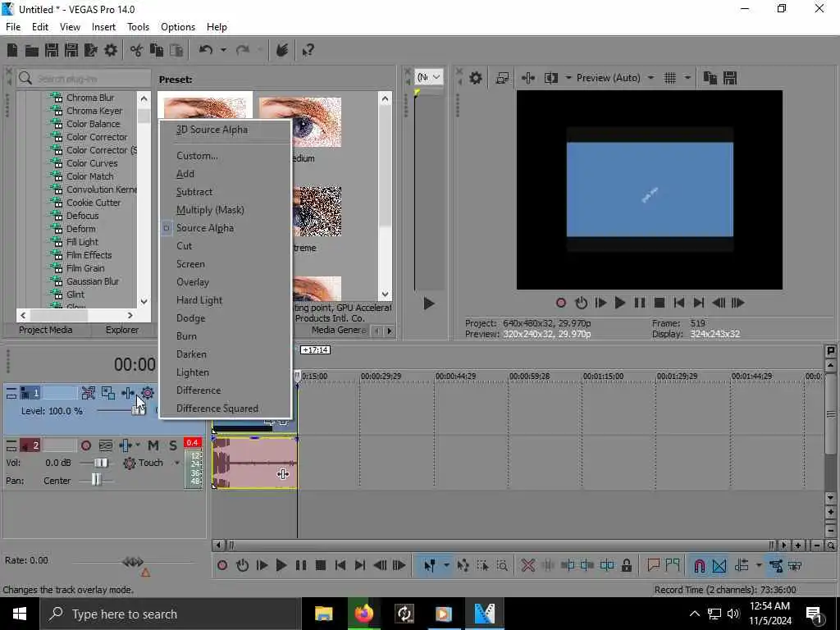The image size is (840, 630).
Task: Open project Properties gear in main toolbar
Action: click(111, 50)
